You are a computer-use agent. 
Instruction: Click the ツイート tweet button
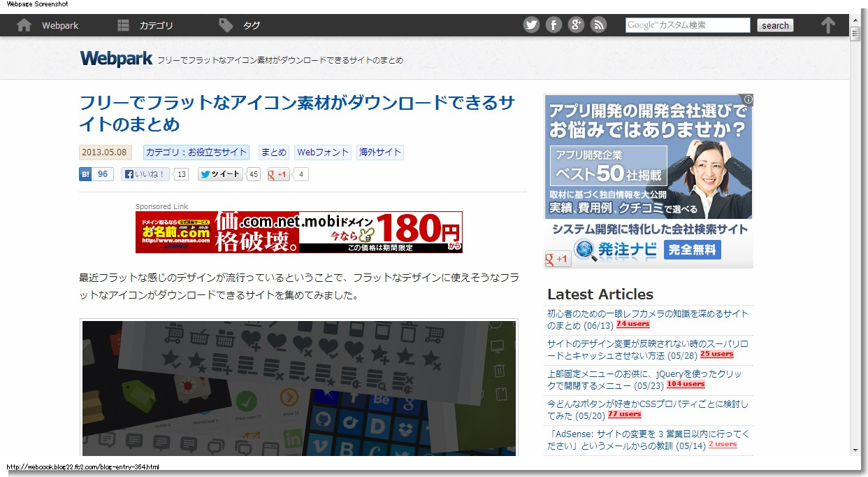tap(220, 174)
